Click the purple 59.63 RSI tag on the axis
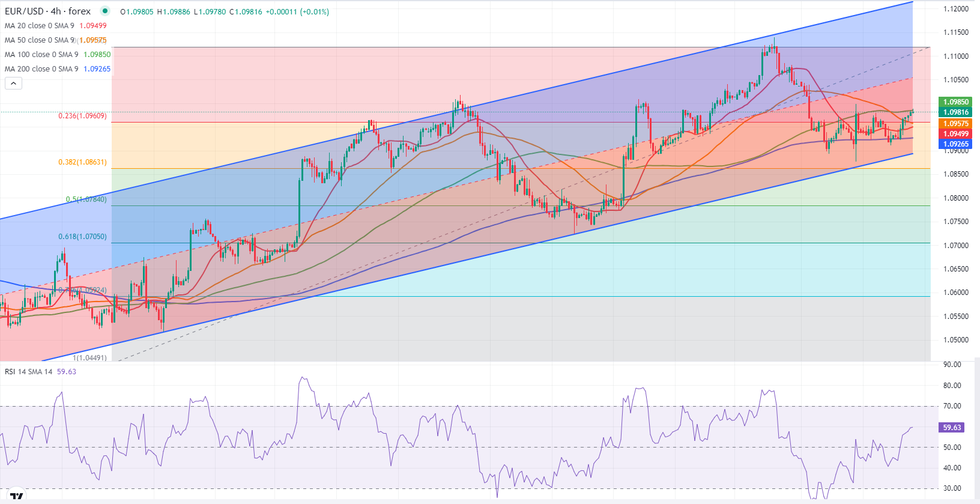 [952, 428]
